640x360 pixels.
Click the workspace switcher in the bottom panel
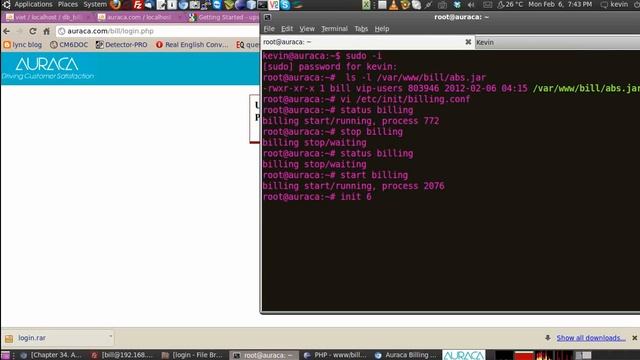(x=583, y=356)
